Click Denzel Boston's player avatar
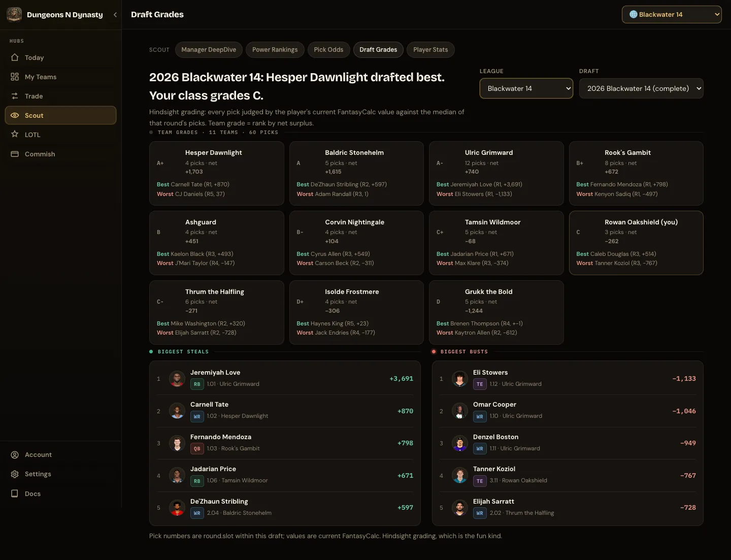The width and height of the screenshot is (731, 560). click(460, 443)
